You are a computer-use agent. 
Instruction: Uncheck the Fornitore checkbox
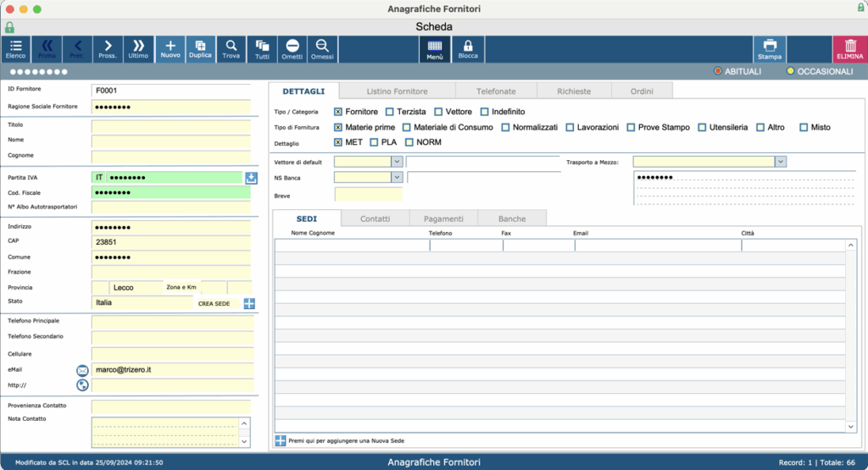click(x=338, y=112)
